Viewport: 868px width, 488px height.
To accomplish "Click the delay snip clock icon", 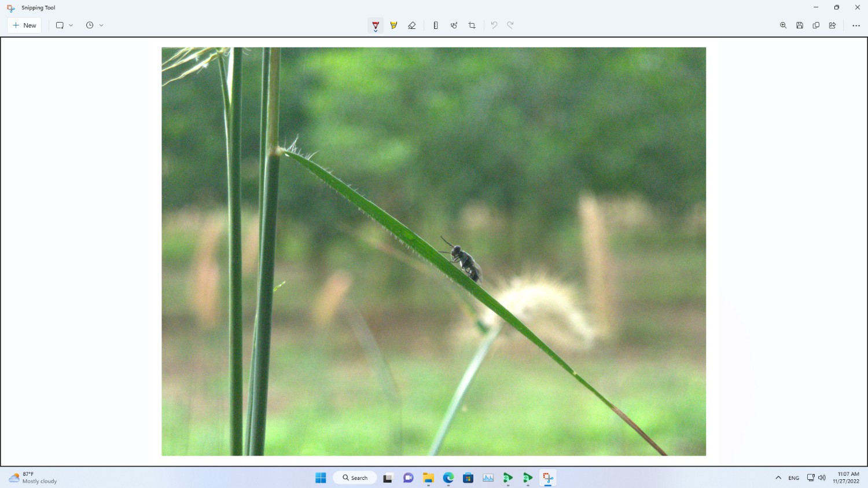I will [x=90, y=25].
